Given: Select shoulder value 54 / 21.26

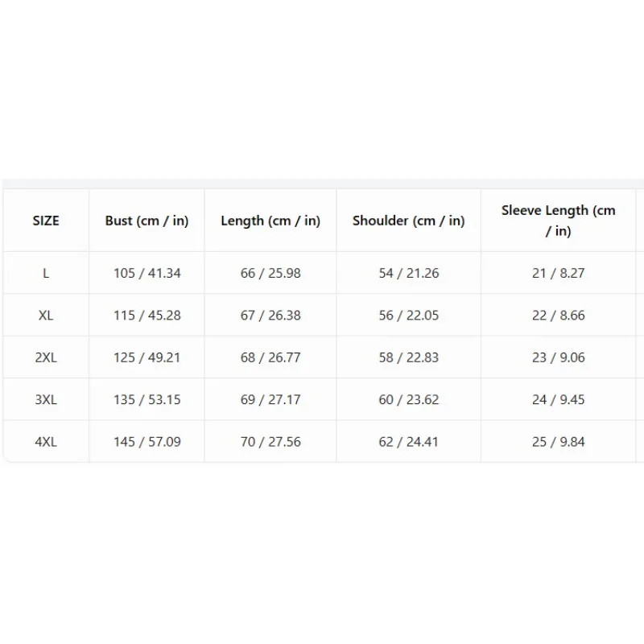Looking at the screenshot, I should click(409, 273).
